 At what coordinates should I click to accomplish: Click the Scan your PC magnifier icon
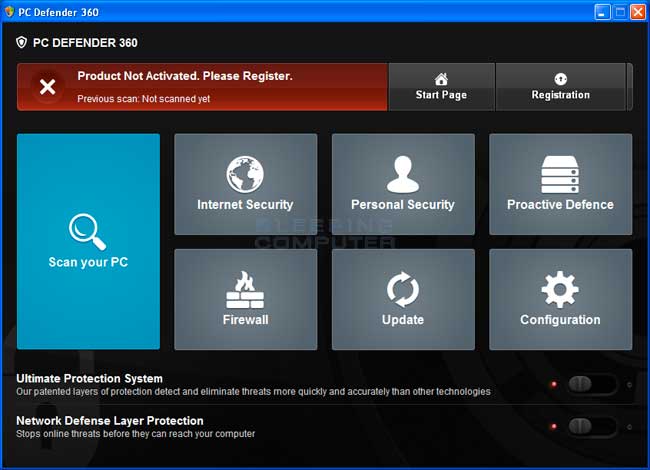pyautogui.click(x=87, y=231)
